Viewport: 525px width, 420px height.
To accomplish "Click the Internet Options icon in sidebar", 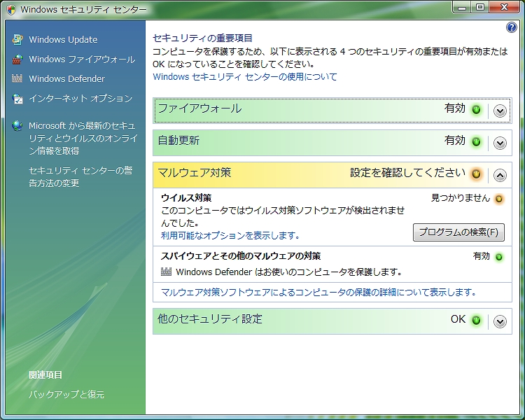I will click(x=17, y=99).
